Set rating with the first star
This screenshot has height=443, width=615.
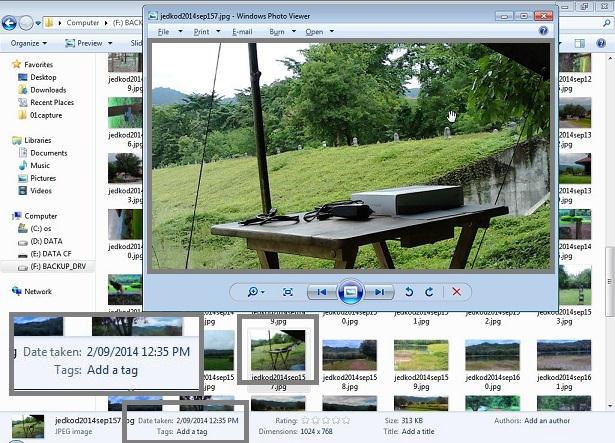(x=306, y=420)
